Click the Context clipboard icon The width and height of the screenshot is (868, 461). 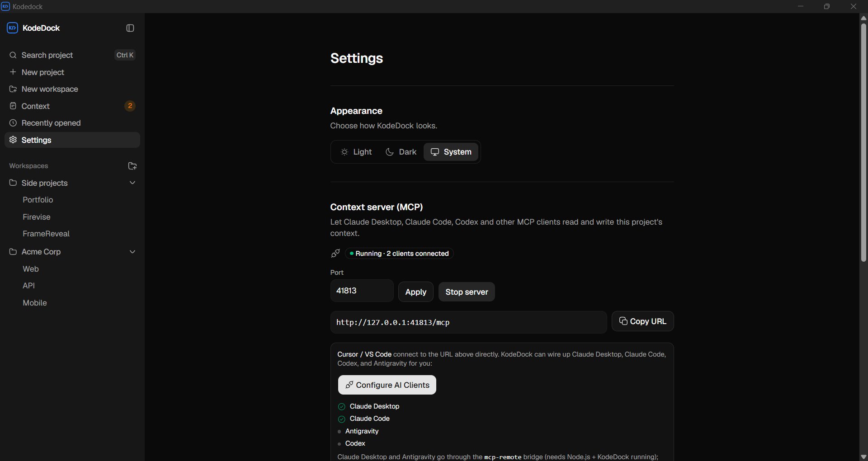coord(13,106)
